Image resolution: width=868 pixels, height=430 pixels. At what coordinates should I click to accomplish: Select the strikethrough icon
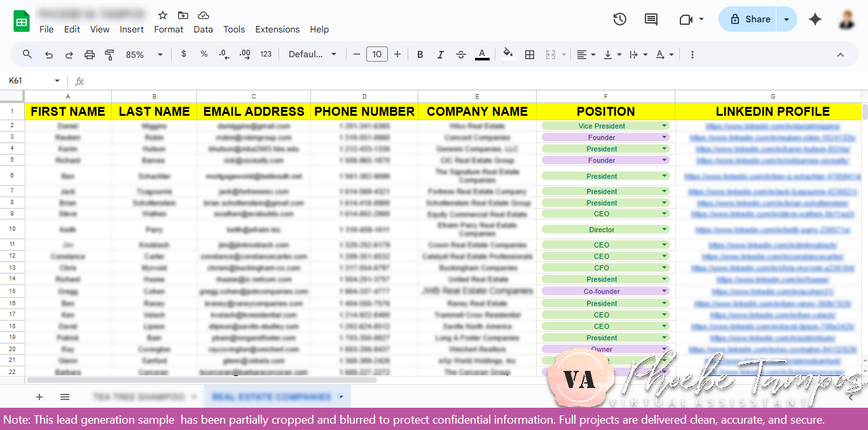pos(460,54)
